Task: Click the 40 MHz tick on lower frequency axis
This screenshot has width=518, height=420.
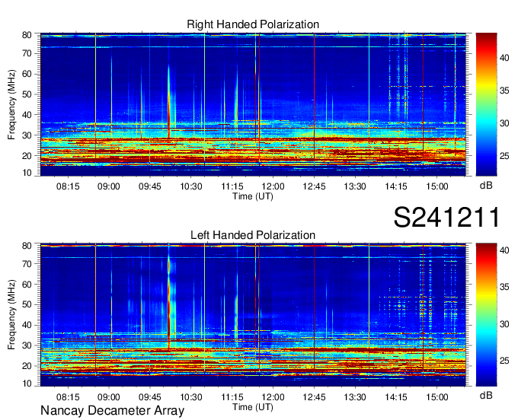Action: (27, 326)
